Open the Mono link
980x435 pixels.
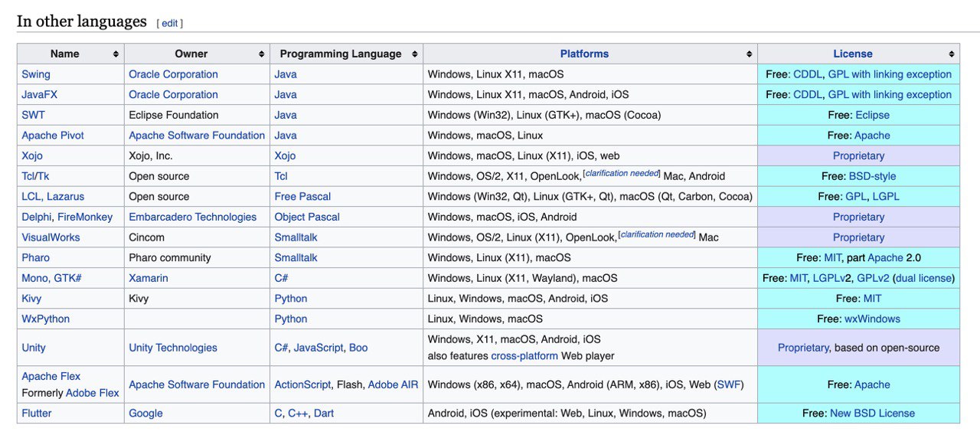pos(34,278)
